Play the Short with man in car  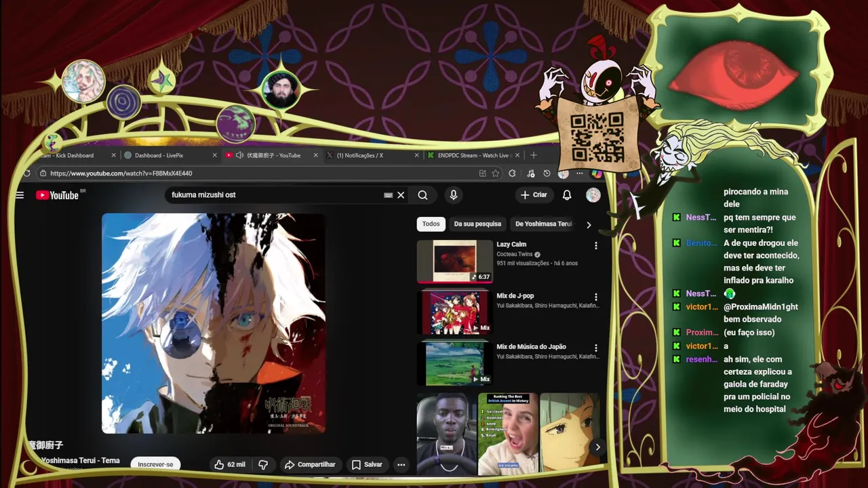446,434
